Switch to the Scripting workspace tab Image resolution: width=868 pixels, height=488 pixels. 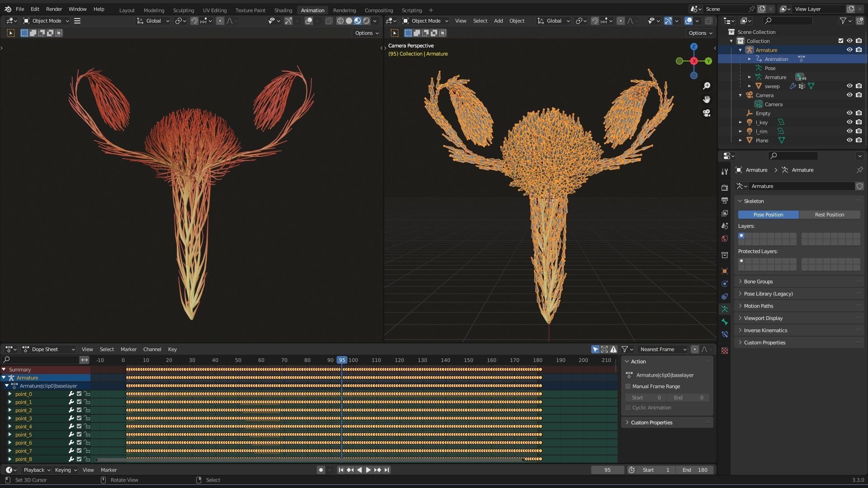(411, 10)
